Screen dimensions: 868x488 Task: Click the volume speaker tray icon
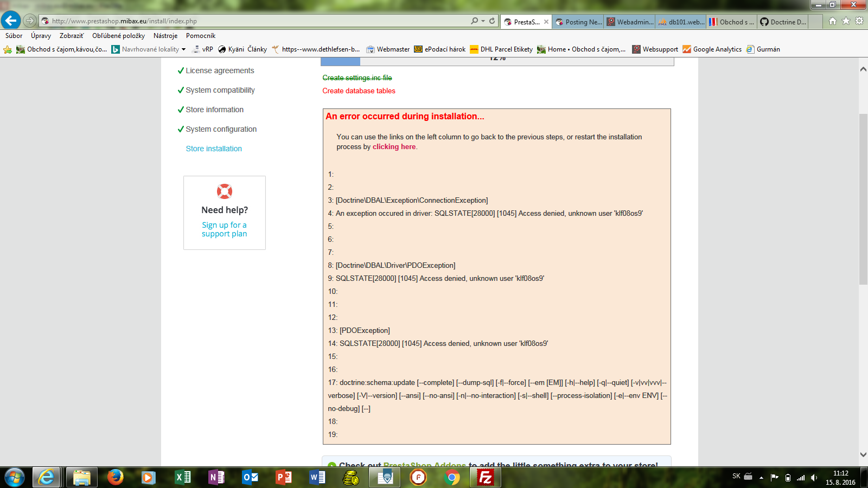click(814, 477)
